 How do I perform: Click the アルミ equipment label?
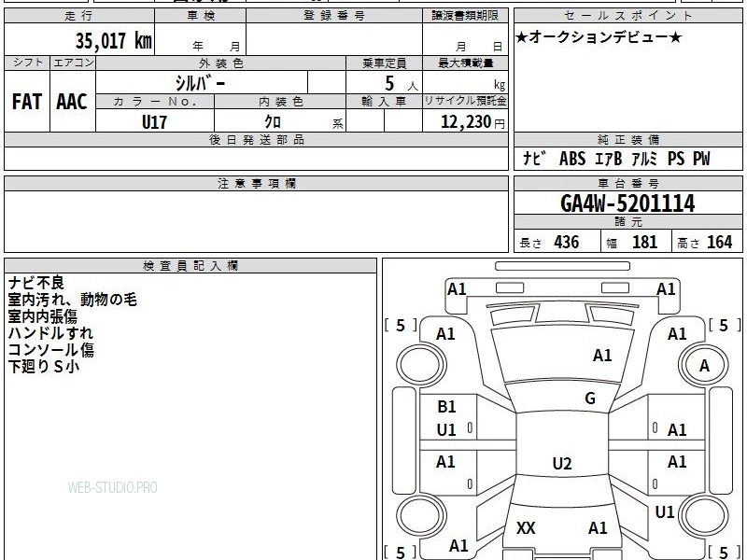[x=644, y=159]
